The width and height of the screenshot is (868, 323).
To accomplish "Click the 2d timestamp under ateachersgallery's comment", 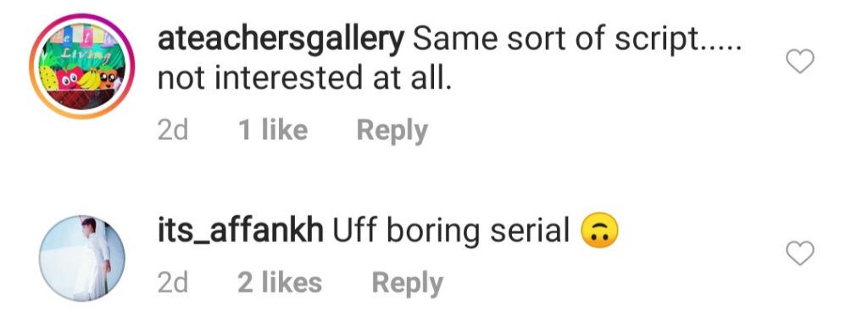I will click(x=173, y=131).
